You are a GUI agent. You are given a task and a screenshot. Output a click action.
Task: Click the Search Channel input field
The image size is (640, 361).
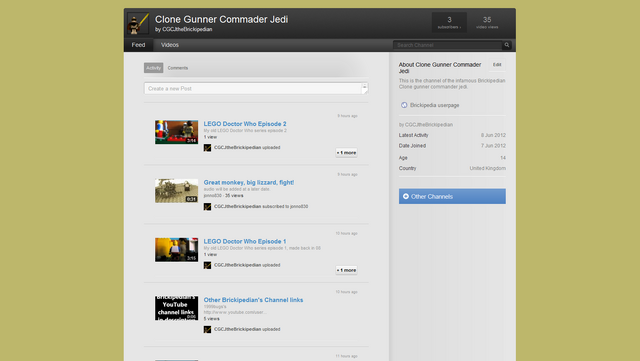pos(448,45)
